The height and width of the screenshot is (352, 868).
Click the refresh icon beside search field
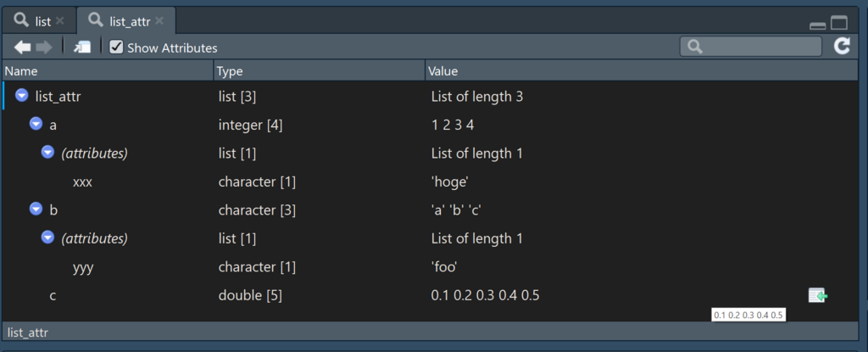pos(842,47)
